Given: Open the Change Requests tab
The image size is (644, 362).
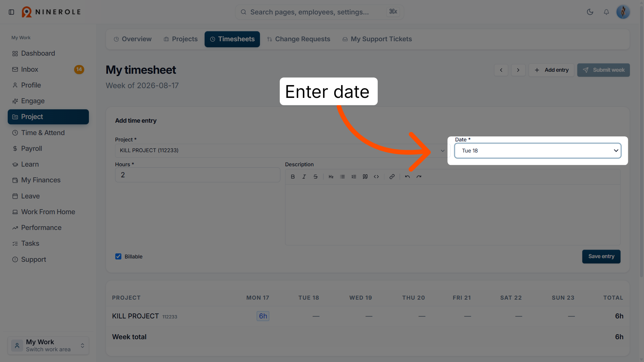Looking at the screenshot, I should pos(299,39).
